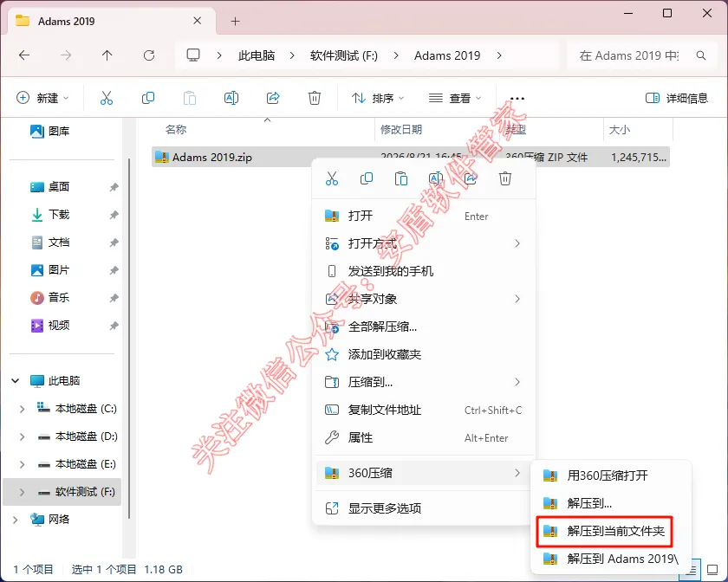This screenshot has height=582, width=728.
Task: Open the 共享对象 submenu
Action: [x=424, y=299]
